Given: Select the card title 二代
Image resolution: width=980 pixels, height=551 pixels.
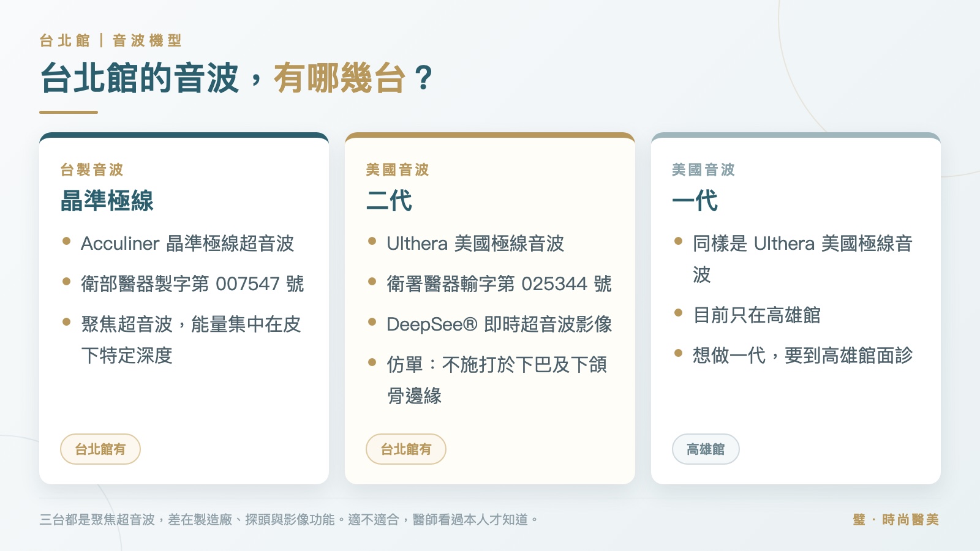Looking at the screenshot, I should 389,201.
